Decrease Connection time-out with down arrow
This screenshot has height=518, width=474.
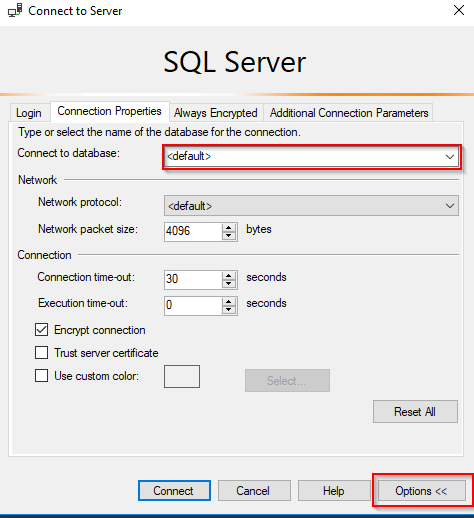tap(229, 284)
